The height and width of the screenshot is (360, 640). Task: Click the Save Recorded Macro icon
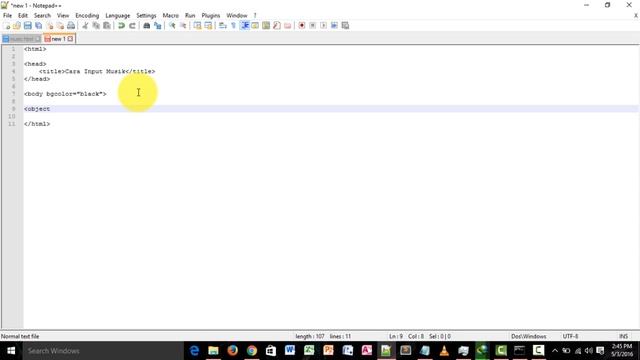coord(345,26)
